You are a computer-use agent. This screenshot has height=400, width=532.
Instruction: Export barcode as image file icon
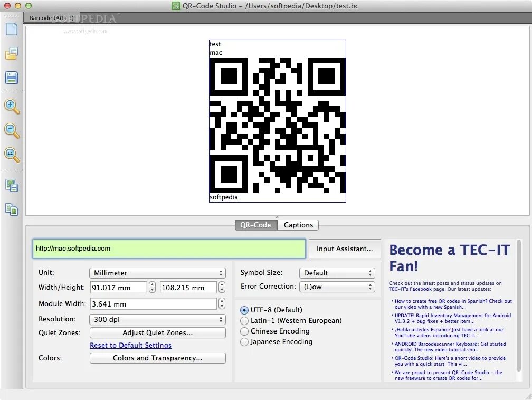pyautogui.click(x=12, y=185)
